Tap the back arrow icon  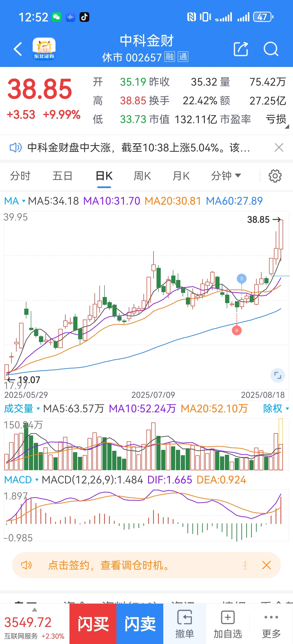tap(18, 49)
